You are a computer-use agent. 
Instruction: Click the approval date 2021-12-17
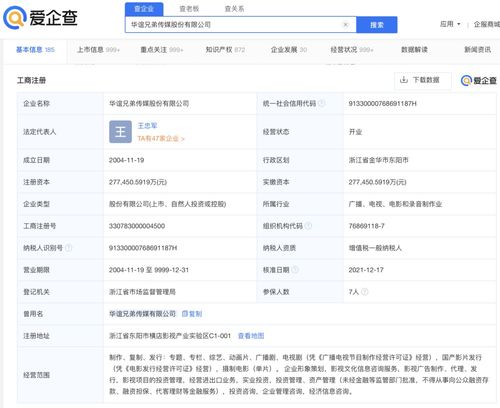366,270
